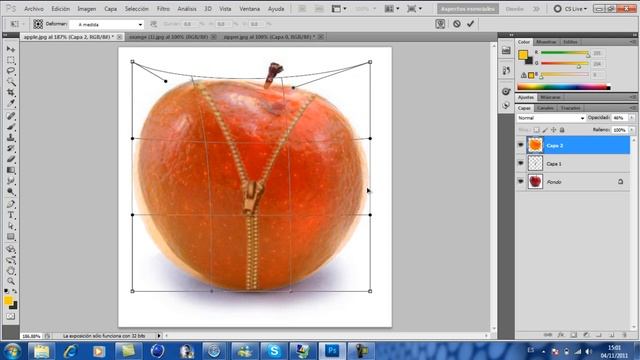Viewport: 640px width, 360px height.
Task: Hide the Fondo layer
Action: 521,181
